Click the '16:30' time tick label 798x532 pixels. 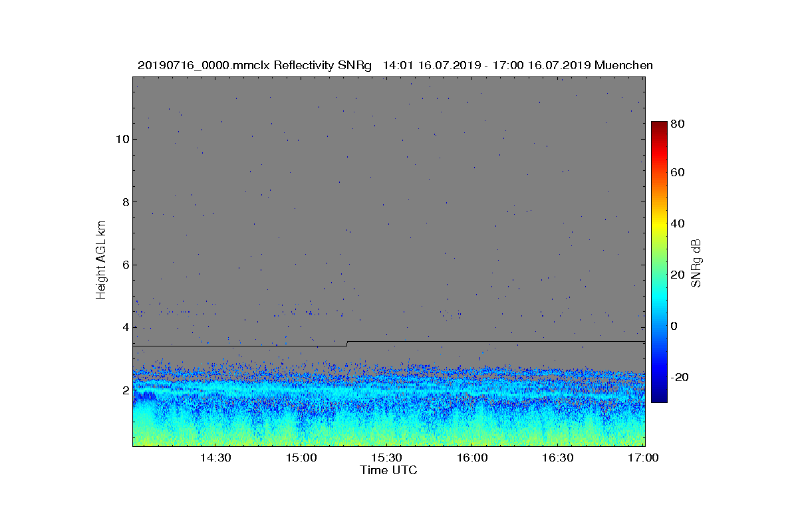click(558, 458)
